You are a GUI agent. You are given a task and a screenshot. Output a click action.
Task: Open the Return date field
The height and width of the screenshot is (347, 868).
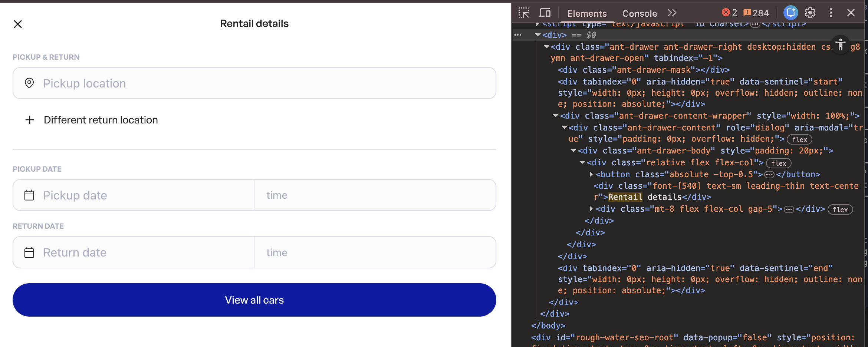point(134,252)
